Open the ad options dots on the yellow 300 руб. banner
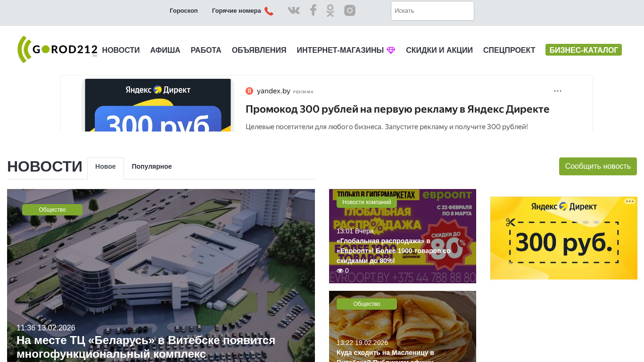Image resolution: width=644 pixels, height=362 pixels. click(630, 201)
